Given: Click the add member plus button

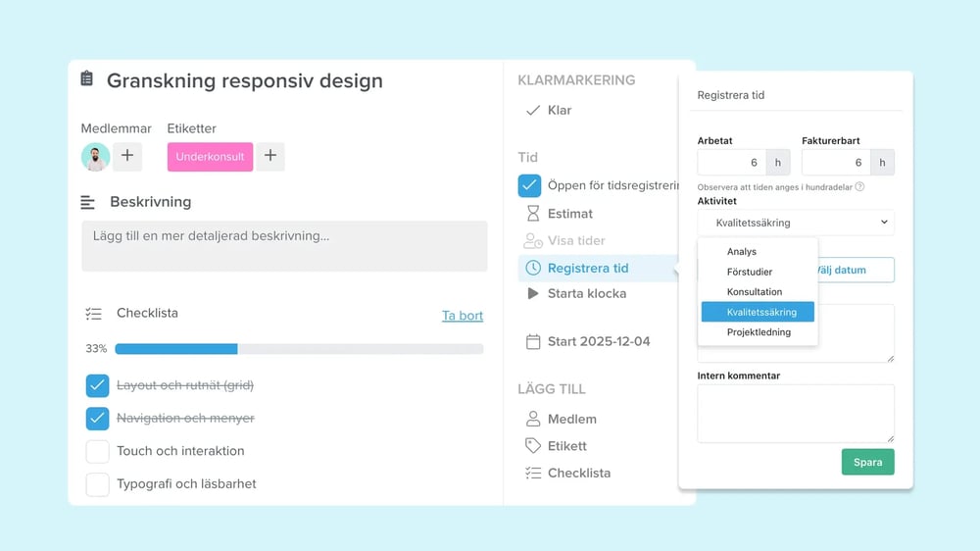Looking at the screenshot, I should coord(127,157).
